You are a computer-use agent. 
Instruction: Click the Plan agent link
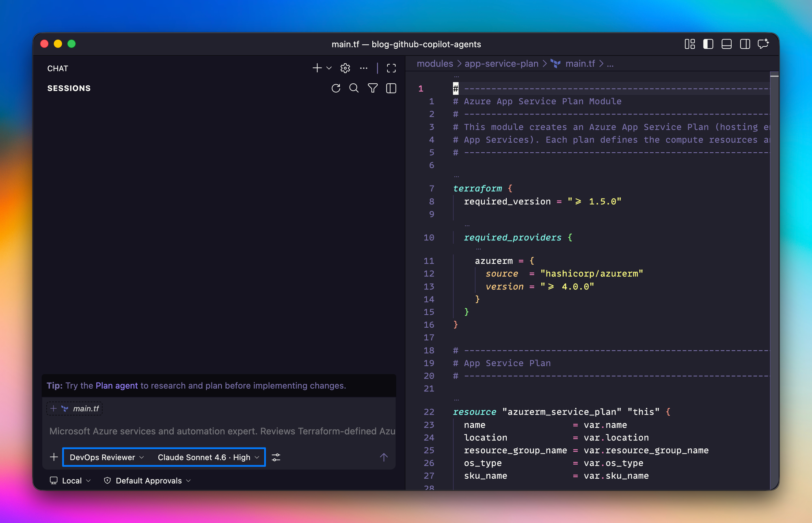(117, 386)
